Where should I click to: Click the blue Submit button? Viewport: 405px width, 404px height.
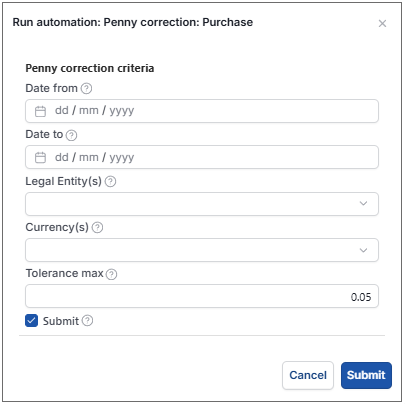pos(366,375)
